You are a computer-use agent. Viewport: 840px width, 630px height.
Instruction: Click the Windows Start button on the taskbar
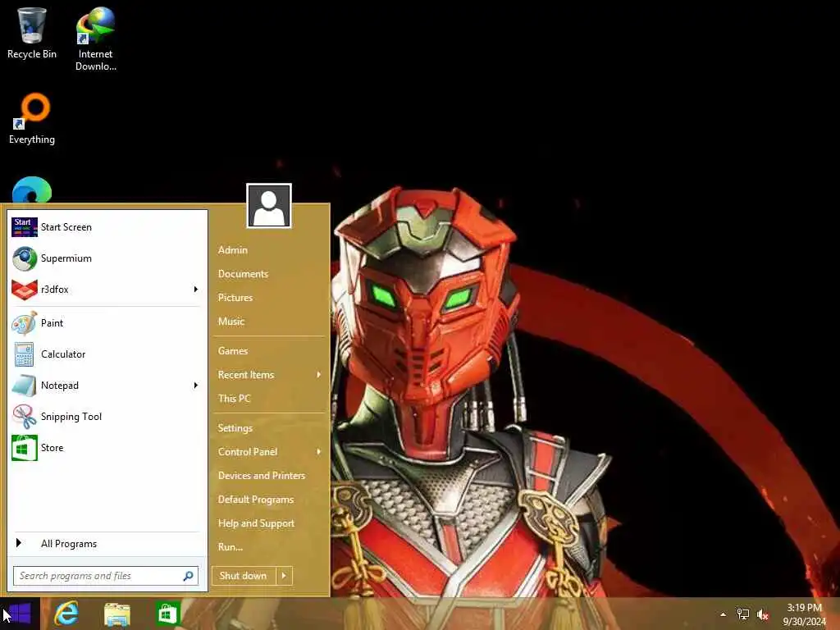(x=20, y=614)
